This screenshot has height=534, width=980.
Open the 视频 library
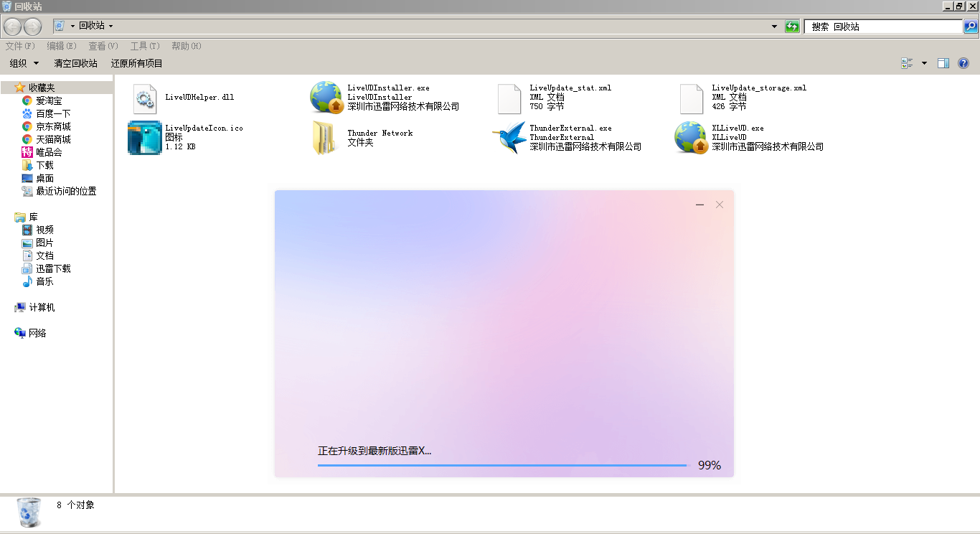(44, 230)
